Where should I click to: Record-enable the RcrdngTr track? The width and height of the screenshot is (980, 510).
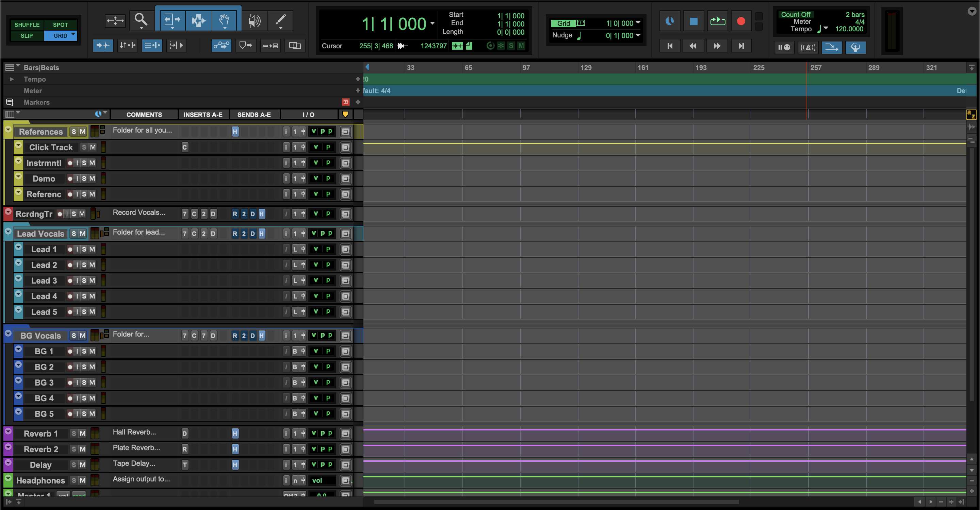click(x=60, y=214)
